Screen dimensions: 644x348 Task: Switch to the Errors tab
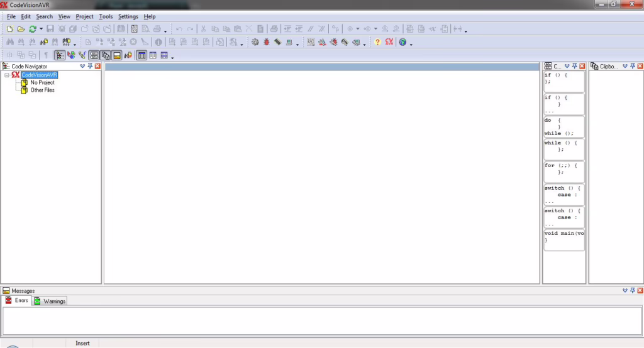17,300
